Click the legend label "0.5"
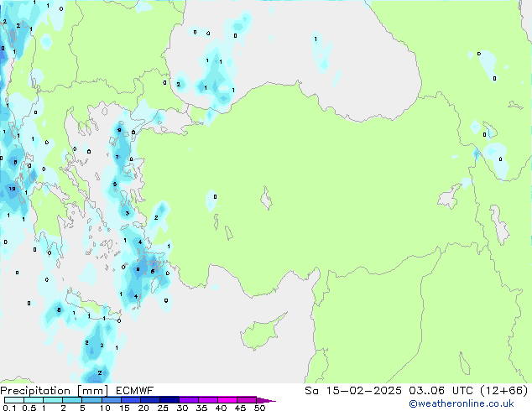 tap(29, 408)
